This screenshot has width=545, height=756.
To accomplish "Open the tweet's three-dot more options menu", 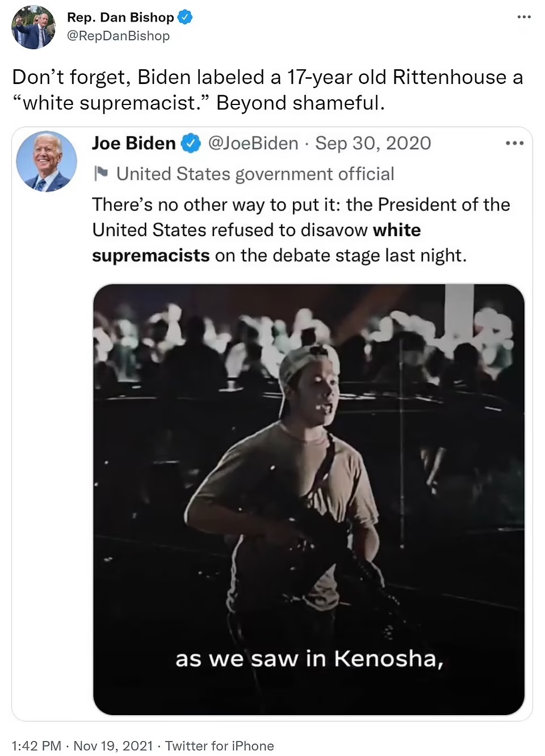I will click(x=523, y=17).
